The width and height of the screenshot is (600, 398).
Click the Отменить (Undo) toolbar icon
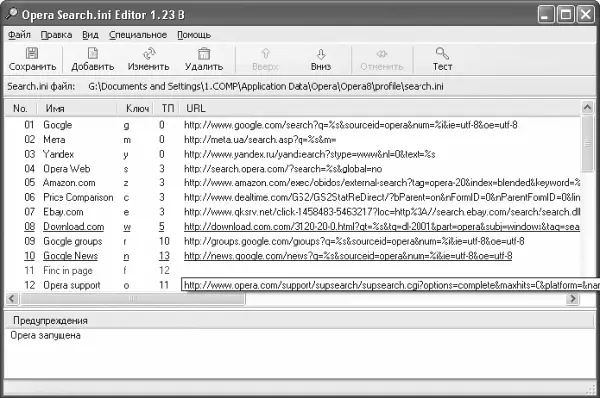pyautogui.click(x=382, y=54)
